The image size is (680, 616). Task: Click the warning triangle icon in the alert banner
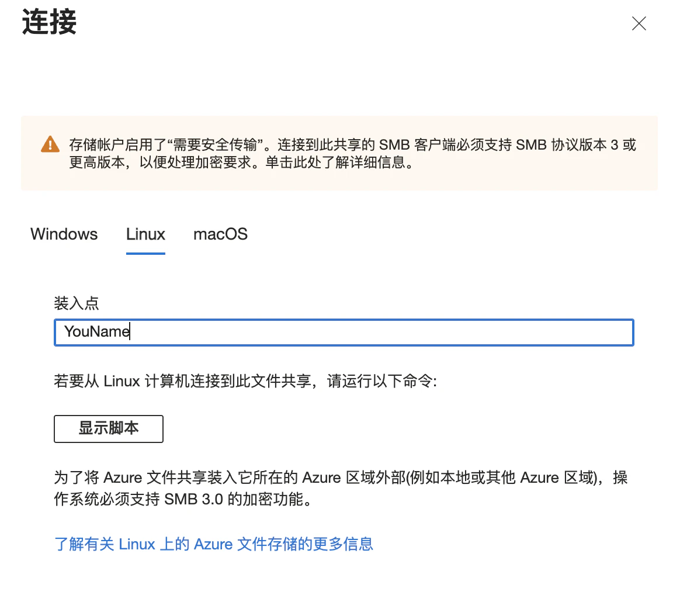point(50,145)
